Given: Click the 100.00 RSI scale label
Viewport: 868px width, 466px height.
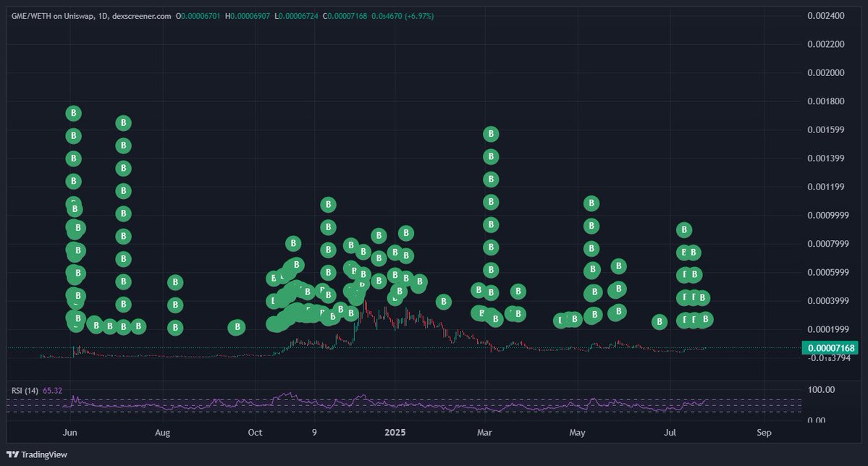Looking at the screenshot, I should click(x=822, y=389).
